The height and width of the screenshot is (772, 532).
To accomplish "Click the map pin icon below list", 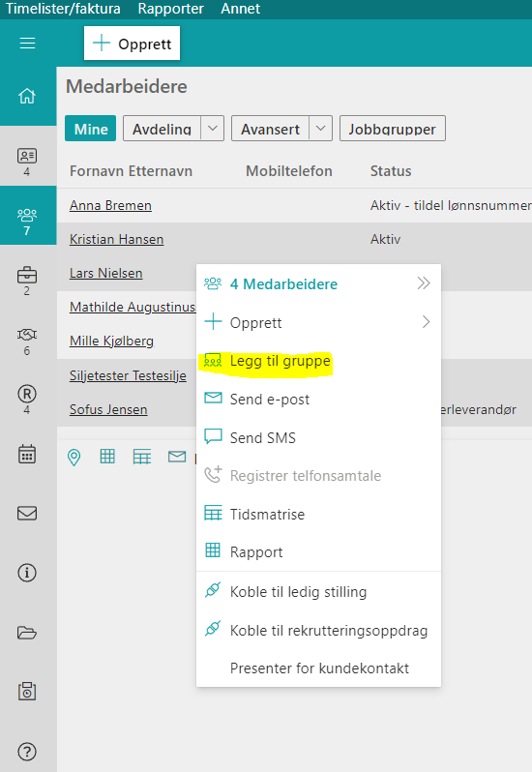I will click(x=74, y=458).
